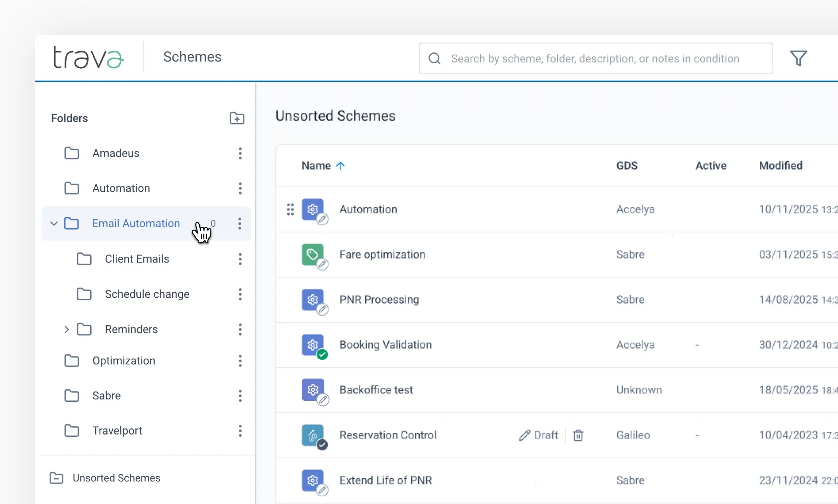Grab the drag handle beside Automation scheme
The width and height of the screenshot is (838, 504).
click(x=290, y=209)
